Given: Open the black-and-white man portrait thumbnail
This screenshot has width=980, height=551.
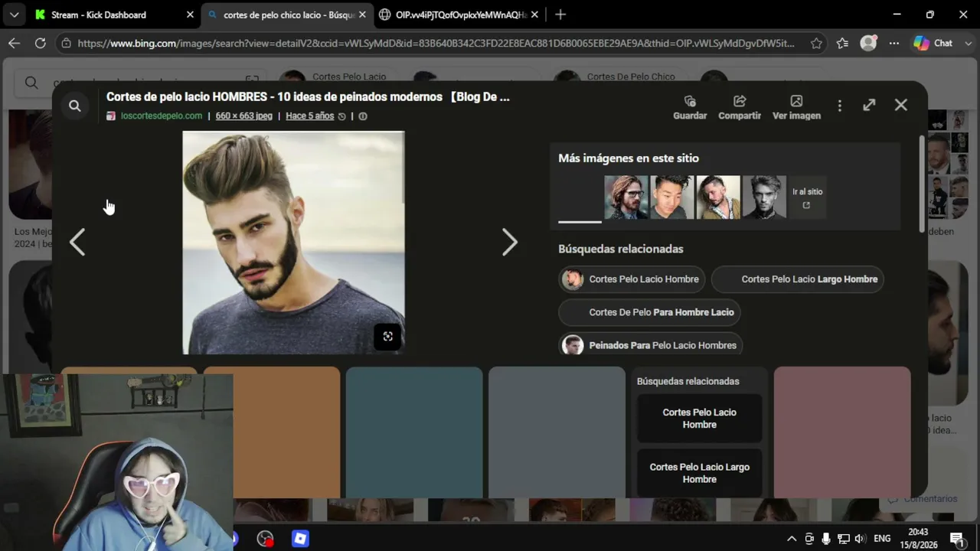Looking at the screenshot, I should tap(764, 197).
